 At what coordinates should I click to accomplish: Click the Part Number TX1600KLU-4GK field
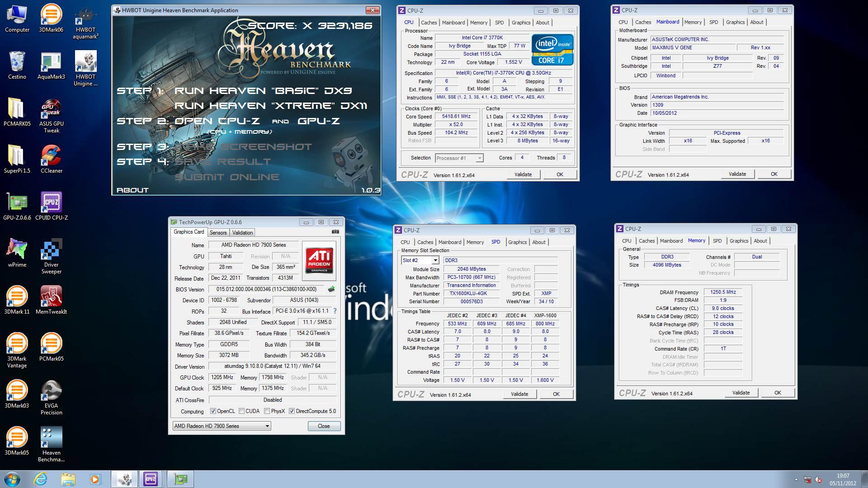(472, 293)
